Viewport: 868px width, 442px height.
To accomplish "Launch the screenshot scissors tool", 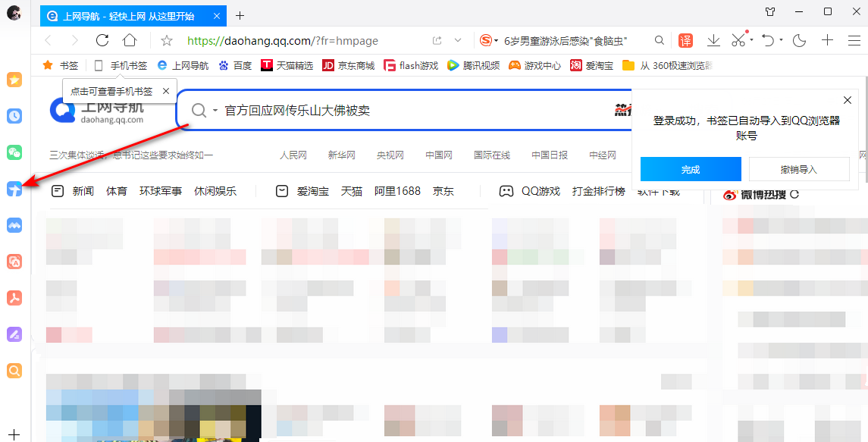I will 738,40.
